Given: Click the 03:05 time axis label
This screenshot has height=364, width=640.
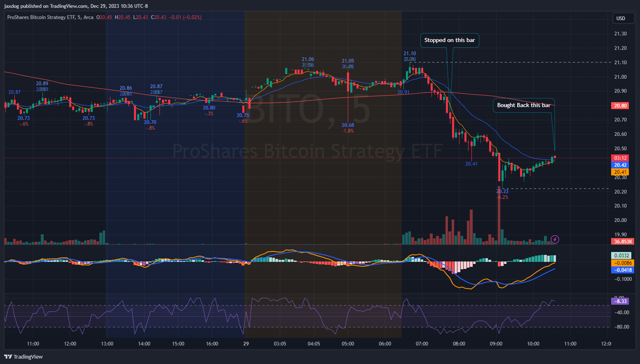Looking at the screenshot, I should tap(280, 344).
